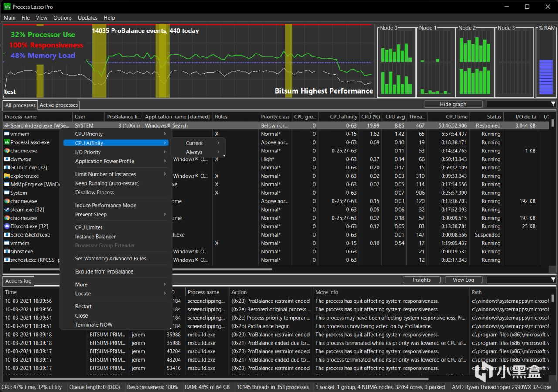This screenshot has width=558, height=392.
Task: Sort by the Process name column
Action: (x=37, y=117)
